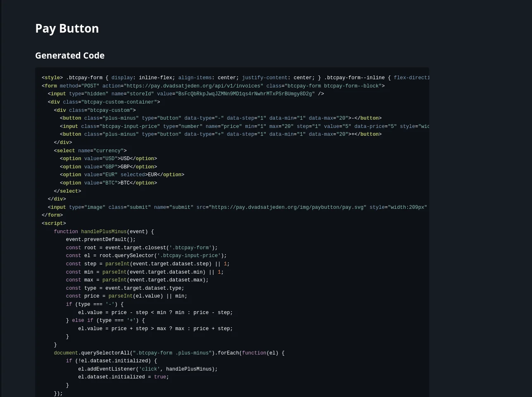Viewport: 532px width, 397px height.
Task: Click the form action invoices URL
Action: tap(193, 86)
